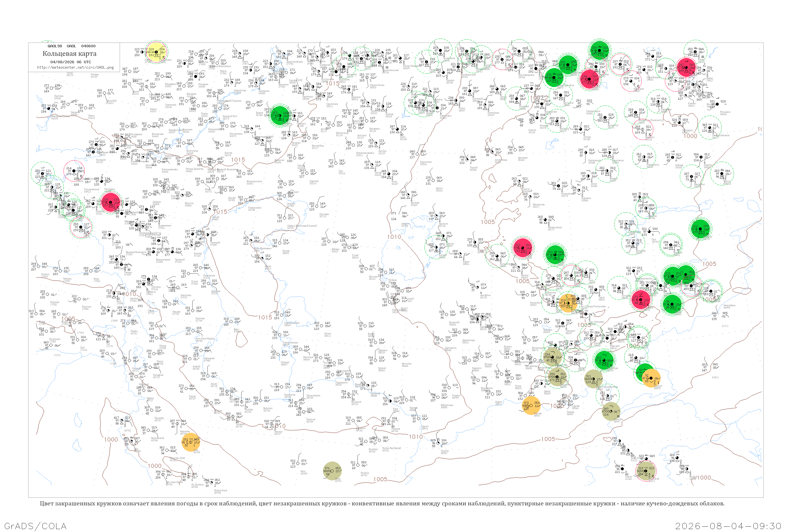Select the green filled circle beside Ершов
This screenshot has width=798, height=532.
[280, 115]
